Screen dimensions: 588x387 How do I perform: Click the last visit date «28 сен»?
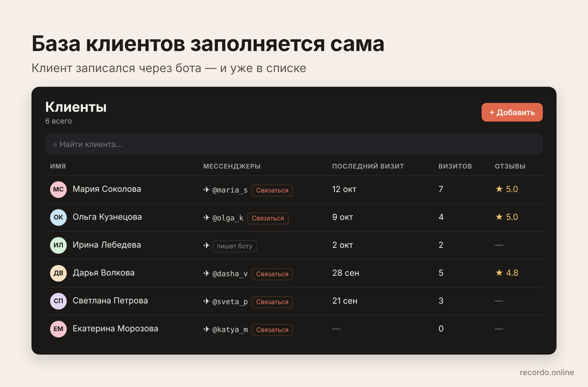(345, 273)
